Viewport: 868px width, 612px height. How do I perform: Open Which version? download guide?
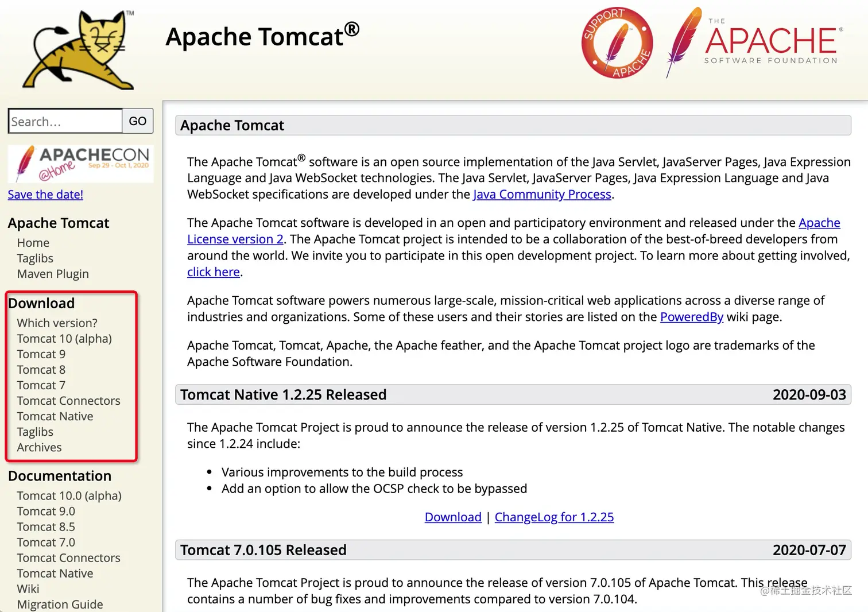(x=57, y=323)
